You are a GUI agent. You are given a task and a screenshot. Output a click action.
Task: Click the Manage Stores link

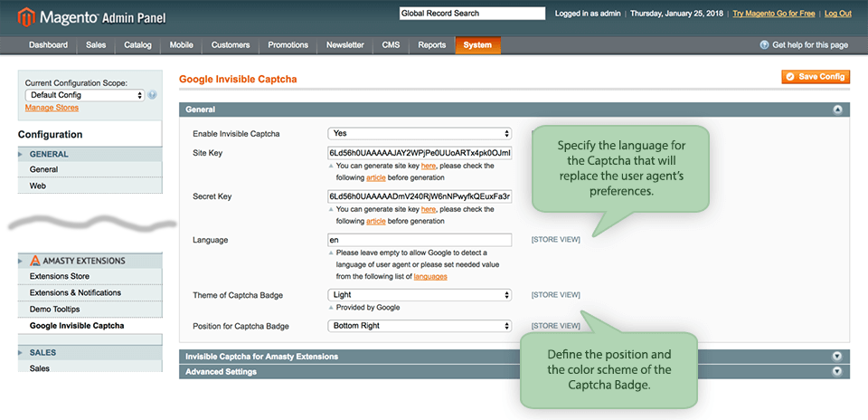[x=52, y=108]
